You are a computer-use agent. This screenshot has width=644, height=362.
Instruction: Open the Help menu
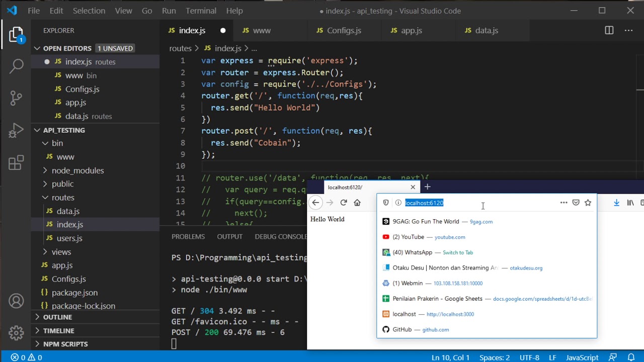[x=234, y=11]
